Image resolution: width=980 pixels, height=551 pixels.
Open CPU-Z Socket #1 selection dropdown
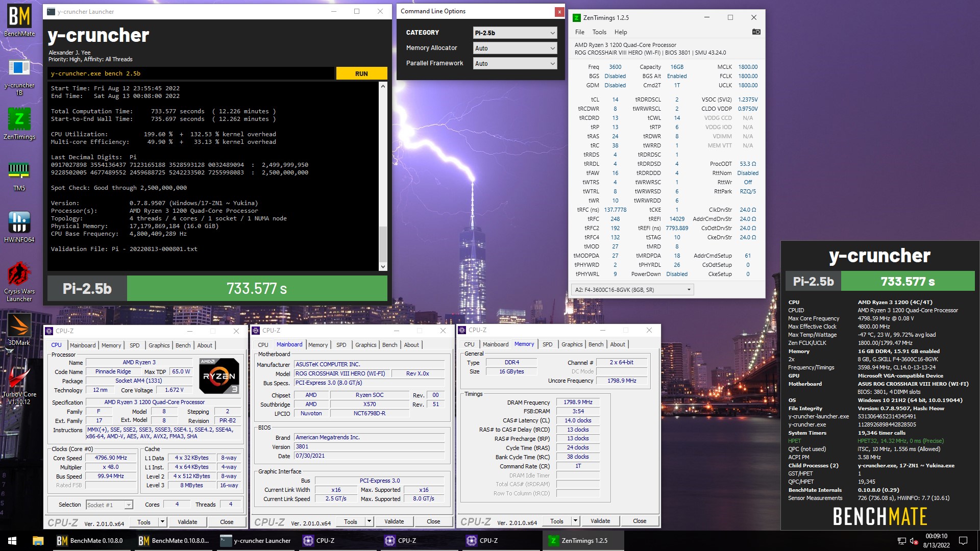tap(109, 505)
